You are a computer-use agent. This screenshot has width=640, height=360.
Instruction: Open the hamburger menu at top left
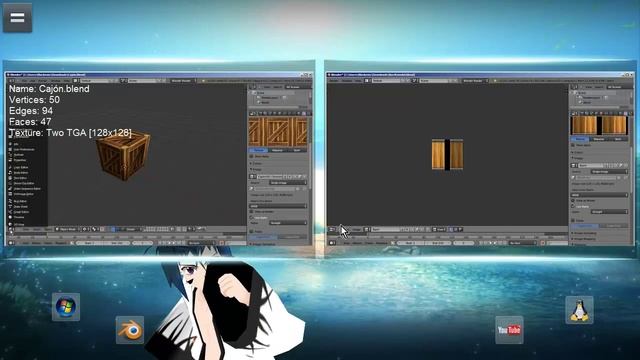point(17,18)
